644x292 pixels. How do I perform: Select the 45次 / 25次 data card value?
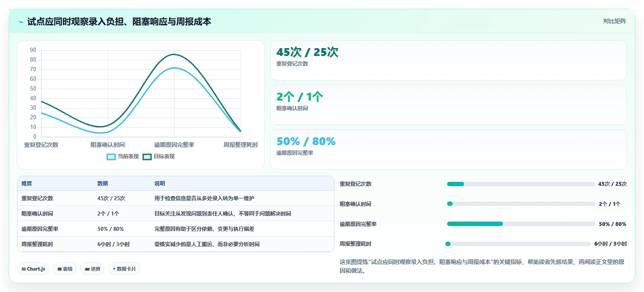pyautogui.click(x=307, y=52)
